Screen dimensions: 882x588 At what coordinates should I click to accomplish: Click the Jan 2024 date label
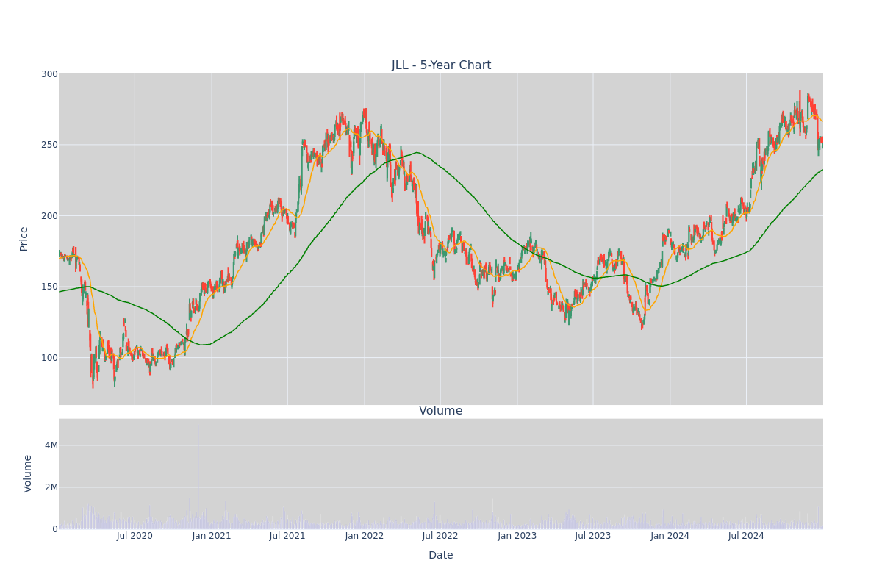tap(670, 536)
